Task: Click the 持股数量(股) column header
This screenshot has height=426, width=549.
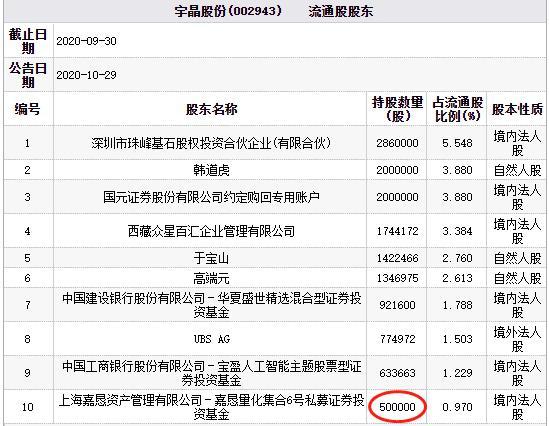Action: [397, 109]
